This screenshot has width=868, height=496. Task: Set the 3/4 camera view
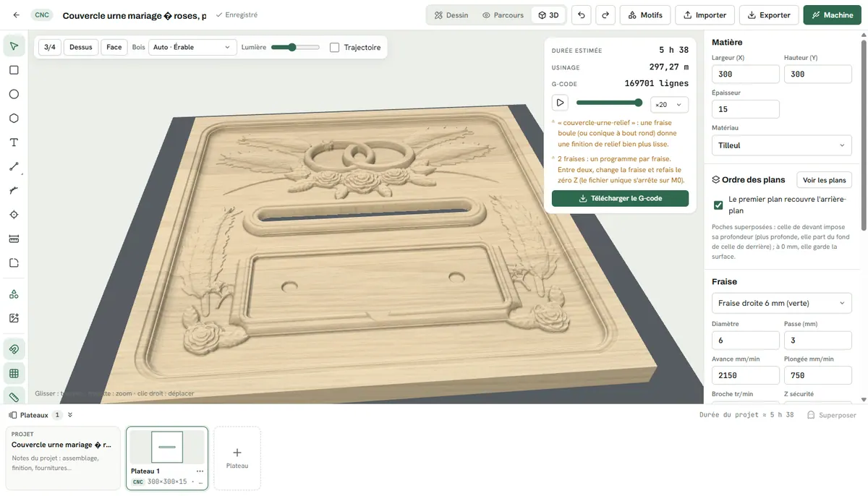50,47
